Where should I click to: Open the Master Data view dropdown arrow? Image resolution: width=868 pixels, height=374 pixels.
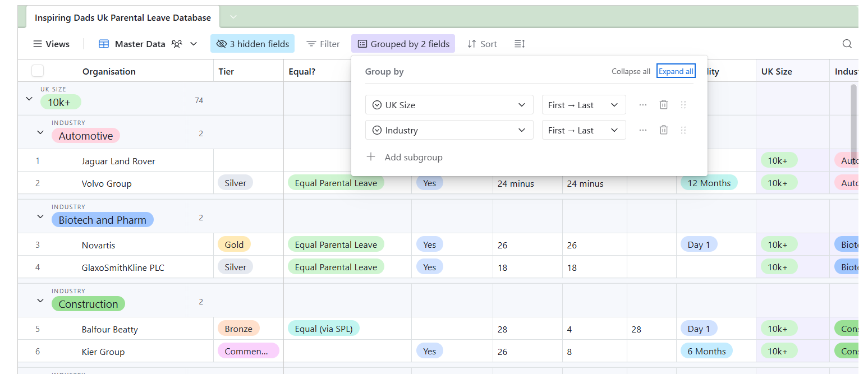(x=194, y=44)
